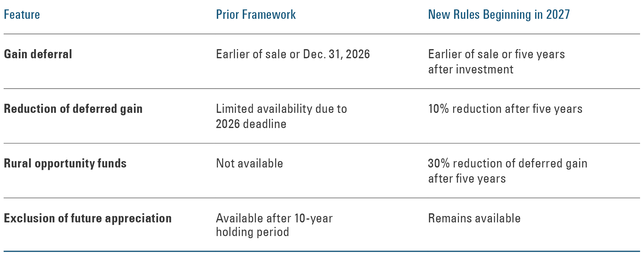Viewport: 644px width, 260px height.
Task: Select the Exclusion of future appreciation label
Action: [88, 218]
